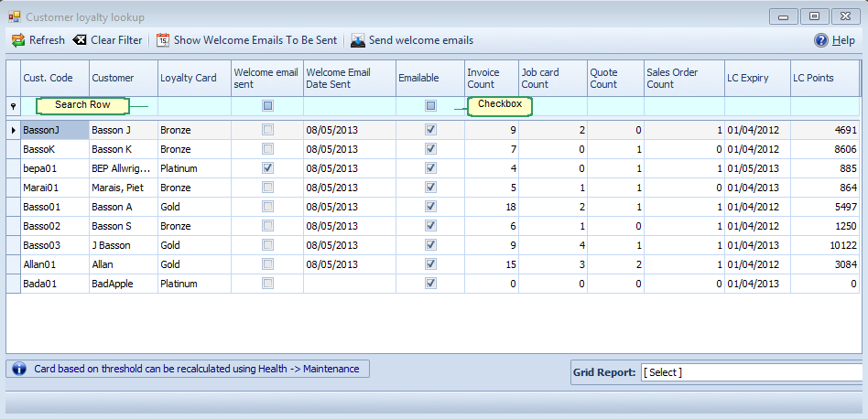Toggle Emailable checkbox for Allan01 row

(430, 264)
